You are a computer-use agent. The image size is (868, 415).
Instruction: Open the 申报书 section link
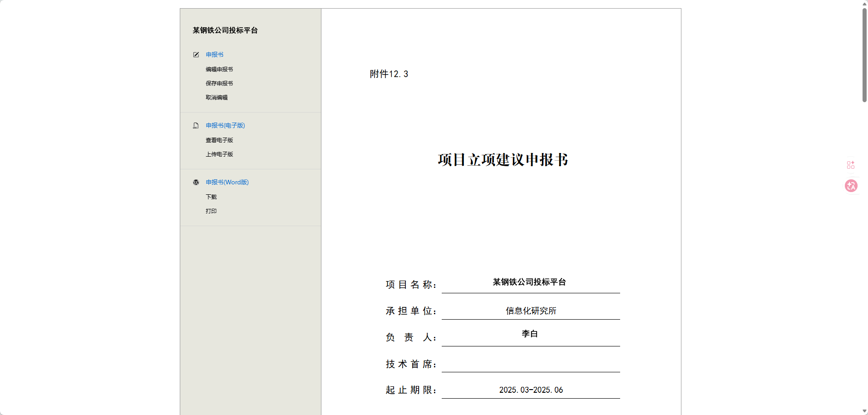coord(214,54)
